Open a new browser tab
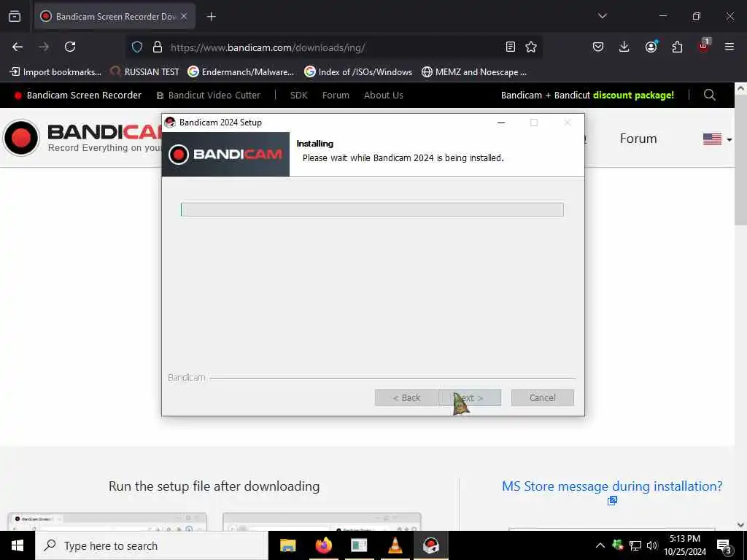The width and height of the screenshot is (747, 560). point(212,17)
